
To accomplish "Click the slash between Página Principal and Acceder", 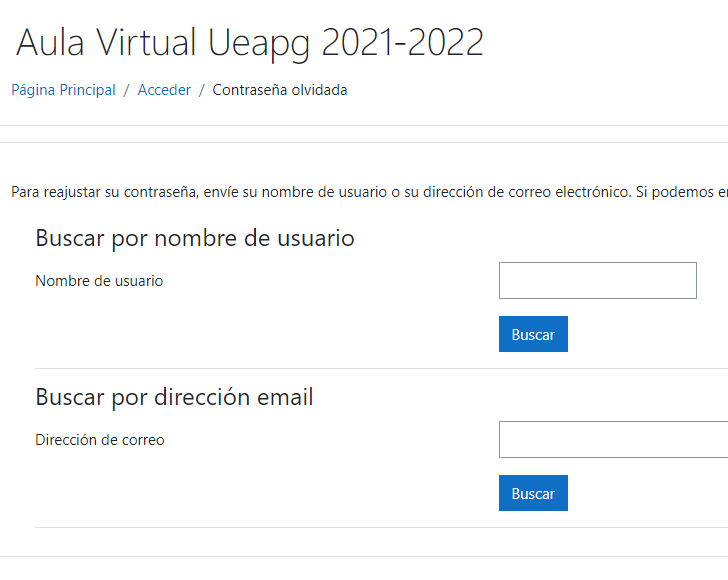I will point(127,90).
